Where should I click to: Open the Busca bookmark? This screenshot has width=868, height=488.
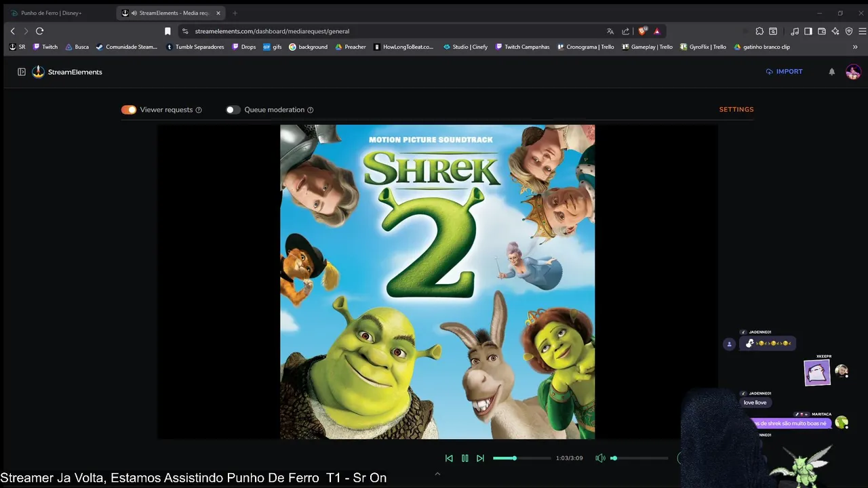click(x=77, y=47)
